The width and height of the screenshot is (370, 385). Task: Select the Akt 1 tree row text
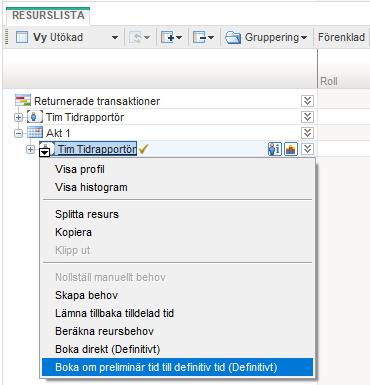(x=58, y=133)
